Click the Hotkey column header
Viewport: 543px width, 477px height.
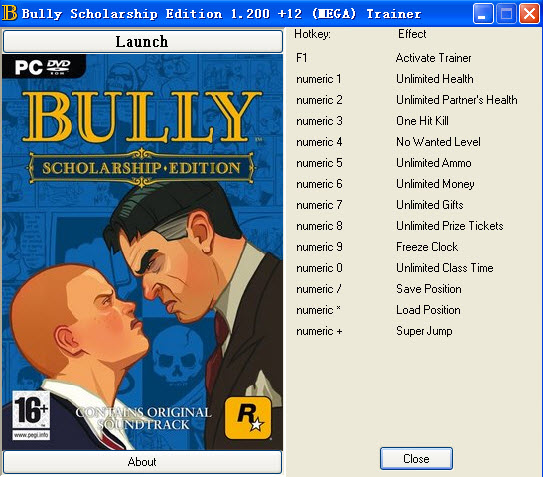(312, 34)
